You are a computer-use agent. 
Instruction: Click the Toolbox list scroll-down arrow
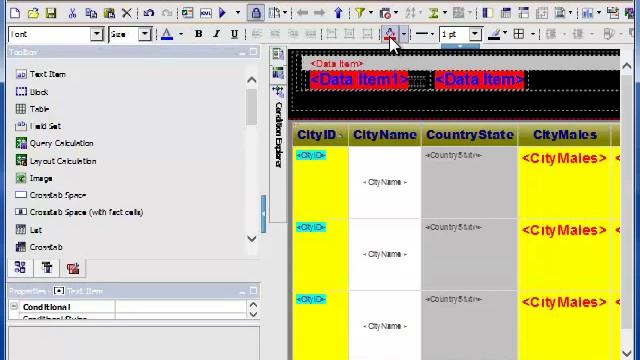tap(252, 238)
